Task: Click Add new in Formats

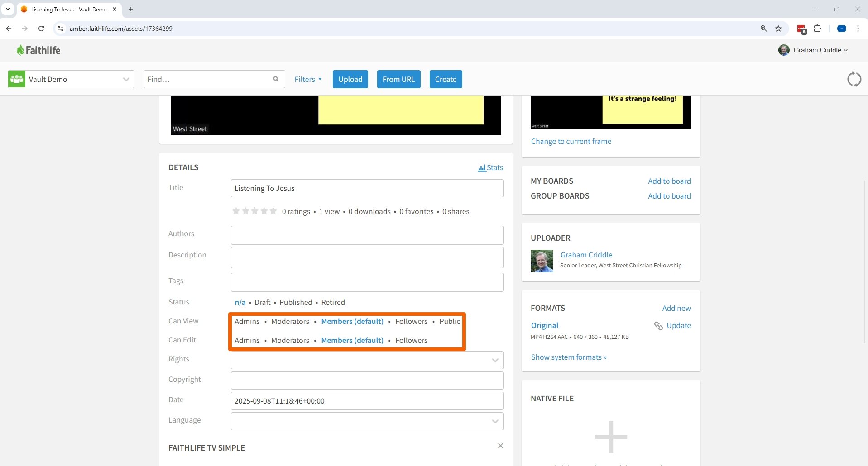Action: click(x=676, y=308)
